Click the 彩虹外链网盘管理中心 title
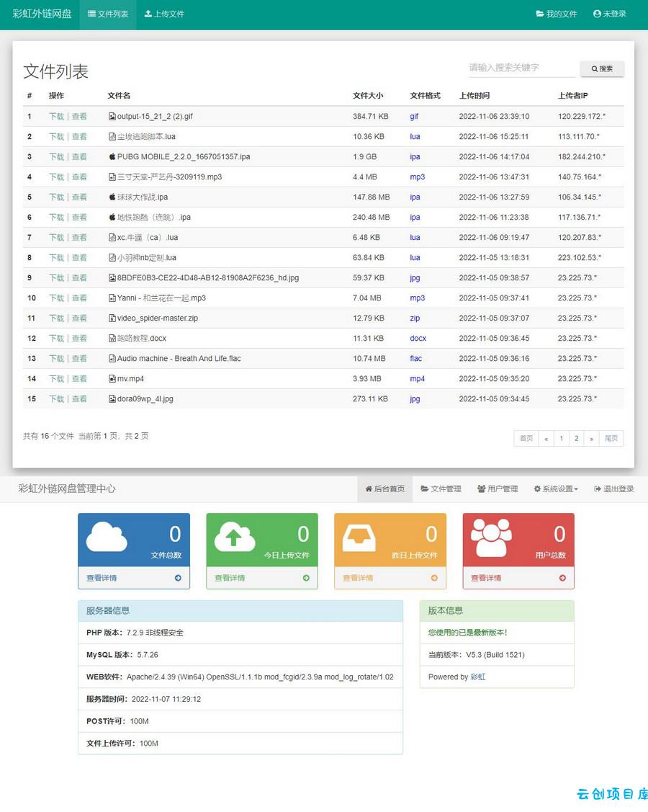 coord(67,488)
